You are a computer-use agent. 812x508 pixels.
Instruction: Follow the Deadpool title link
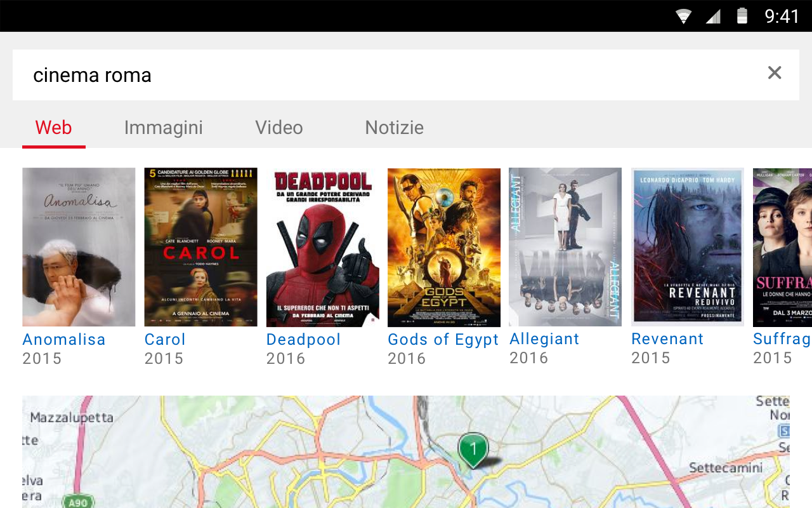(x=303, y=340)
